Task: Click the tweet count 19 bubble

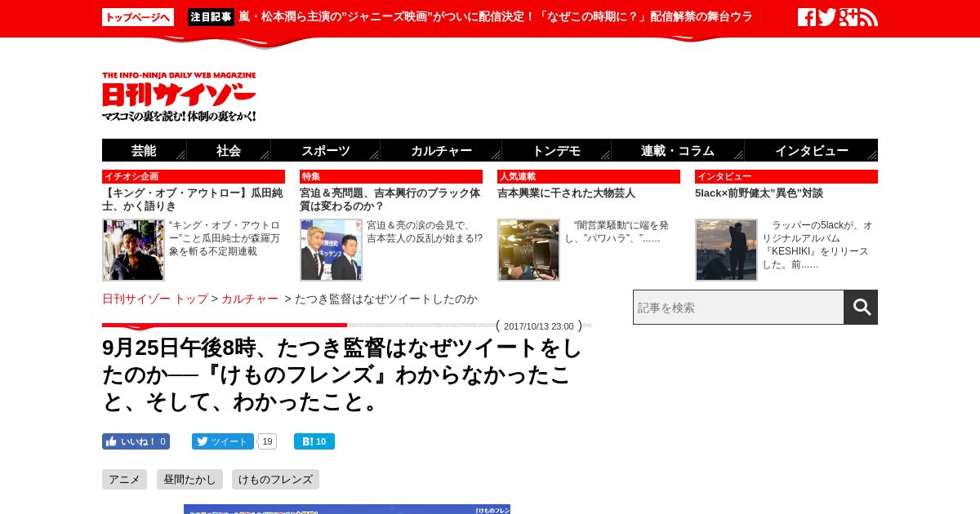Action: pyautogui.click(x=267, y=441)
